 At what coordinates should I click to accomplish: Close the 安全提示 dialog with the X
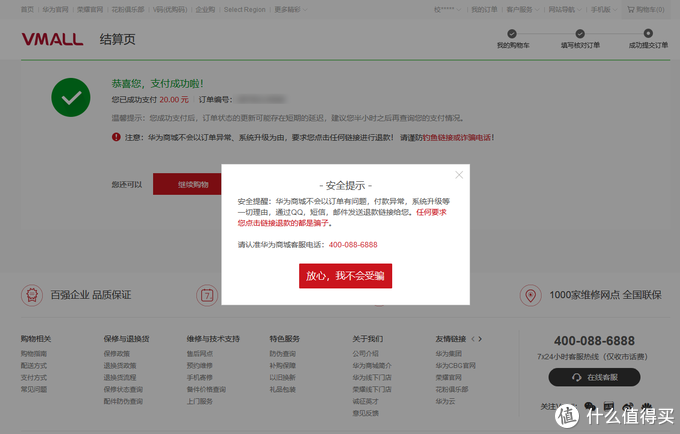pos(459,175)
